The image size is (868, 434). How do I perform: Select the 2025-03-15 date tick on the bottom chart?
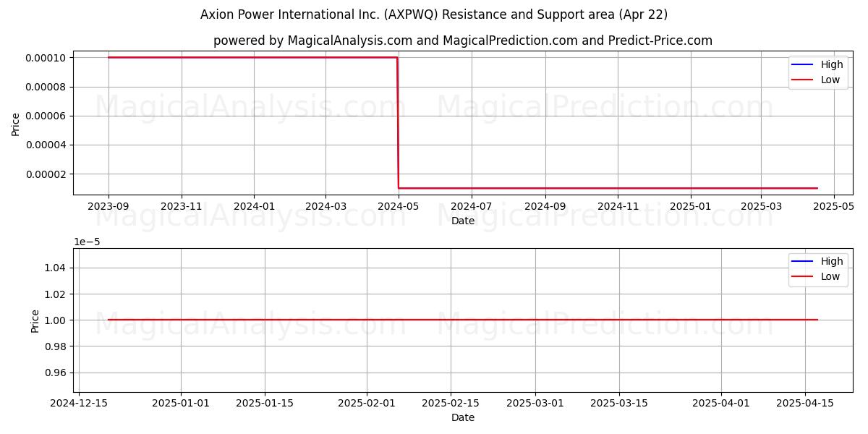(x=618, y=402)
